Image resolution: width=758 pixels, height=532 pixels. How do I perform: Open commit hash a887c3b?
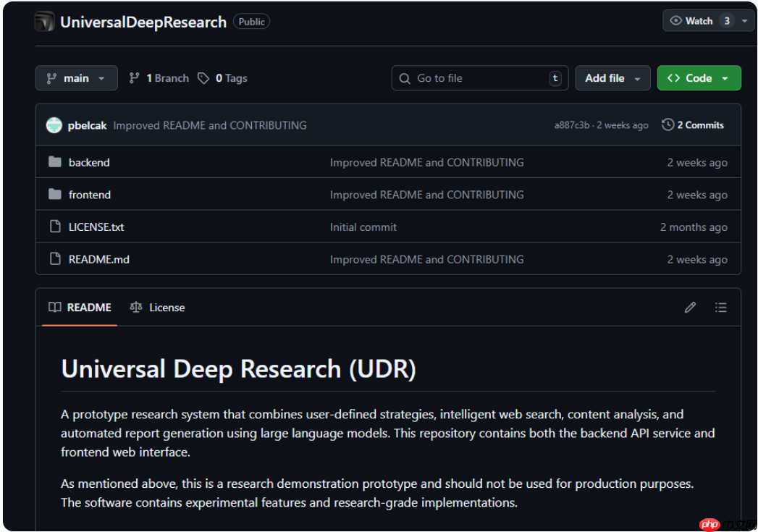tap(571, 125)
